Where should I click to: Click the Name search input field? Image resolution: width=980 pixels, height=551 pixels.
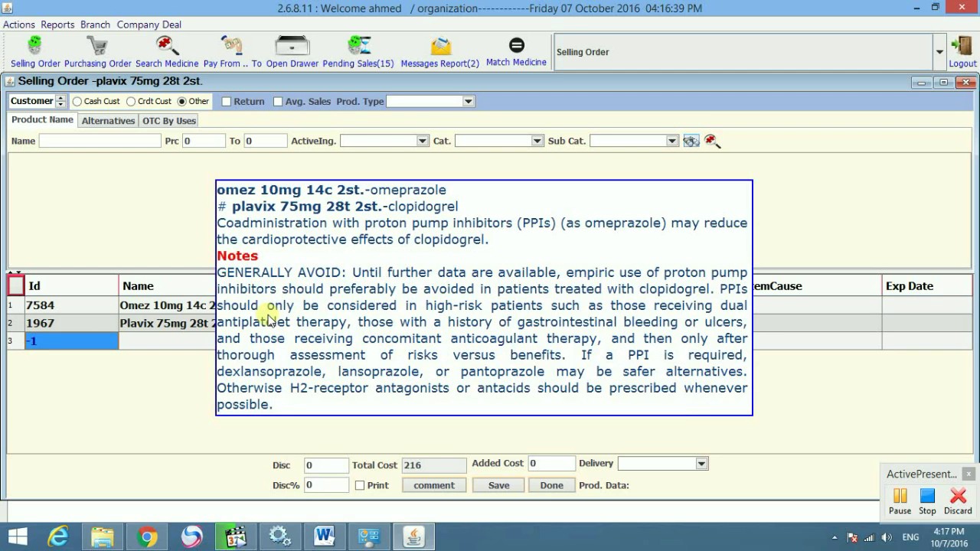click(x=100, y=141)
